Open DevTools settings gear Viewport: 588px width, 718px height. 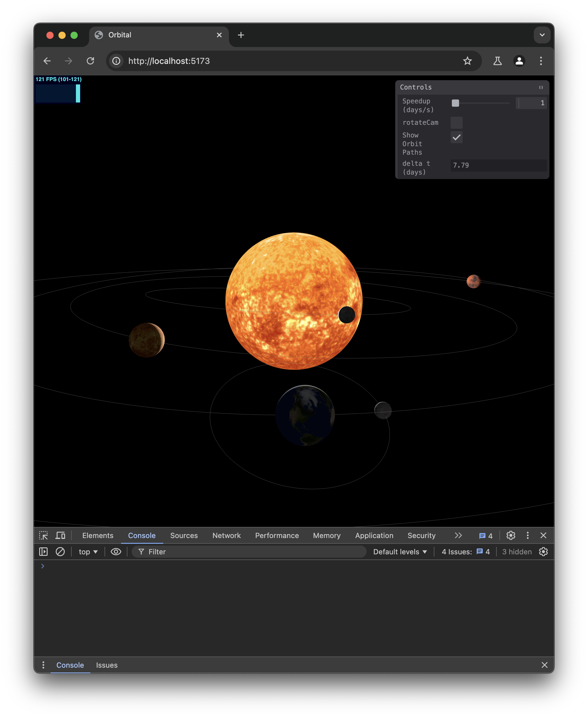coord(511,535)
